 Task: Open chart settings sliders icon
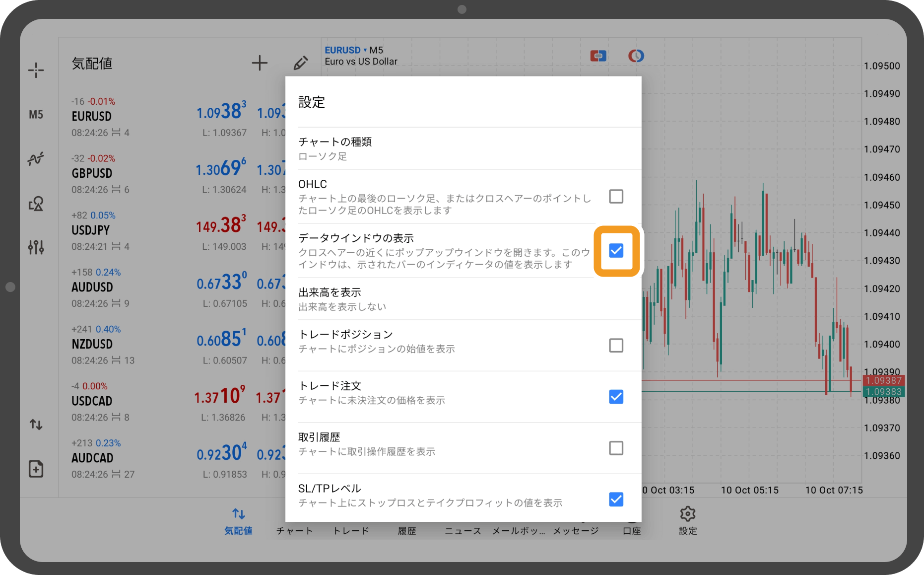click(x=36, y=247)
